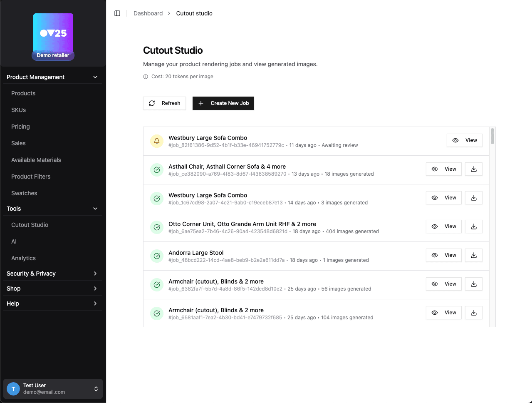This screenshot has height=403, width=532.
Task: Click the info icon next to token cost
Action: click(x=145, y=77)
